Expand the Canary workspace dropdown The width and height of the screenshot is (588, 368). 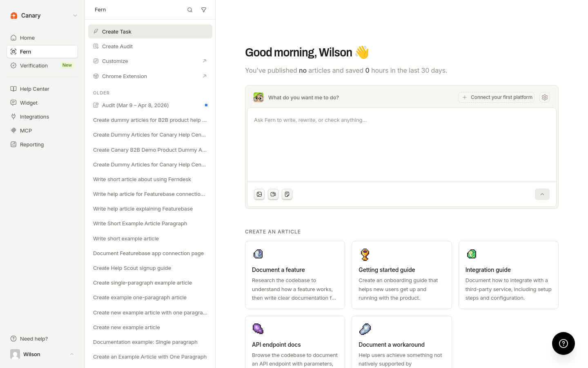click(x=75, y=16)
